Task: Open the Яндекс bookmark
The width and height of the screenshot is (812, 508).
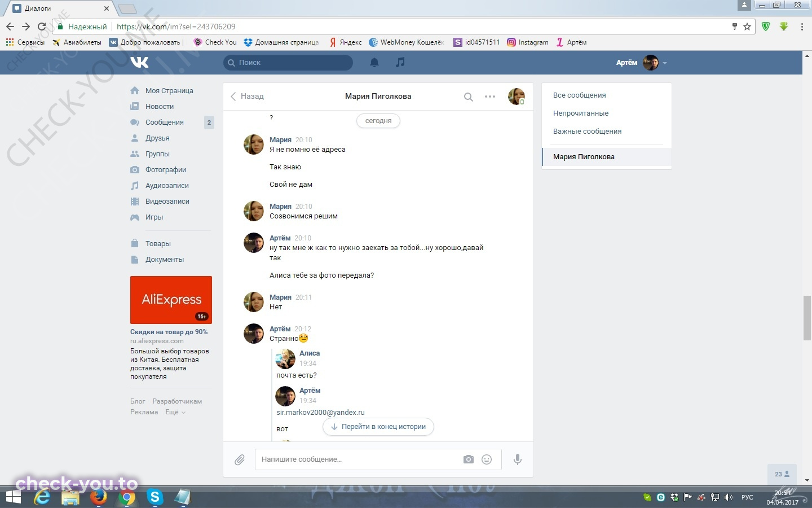Action: coord(346,42)
